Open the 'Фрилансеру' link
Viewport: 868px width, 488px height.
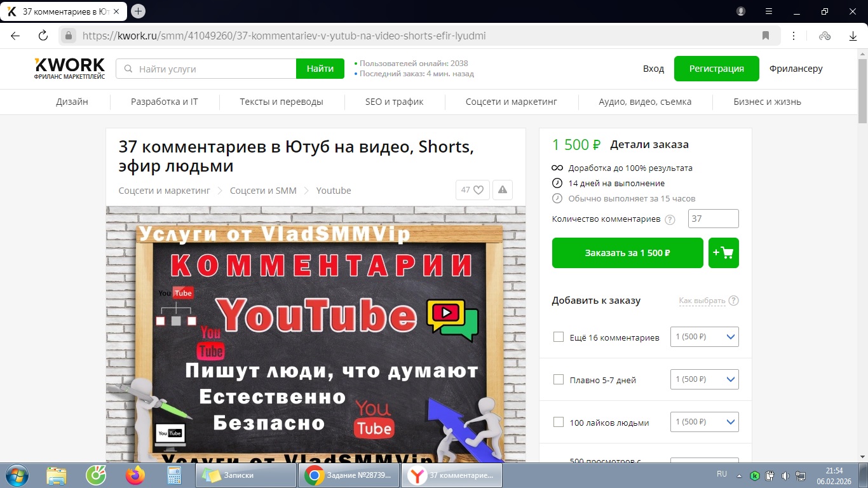[796, 69]
